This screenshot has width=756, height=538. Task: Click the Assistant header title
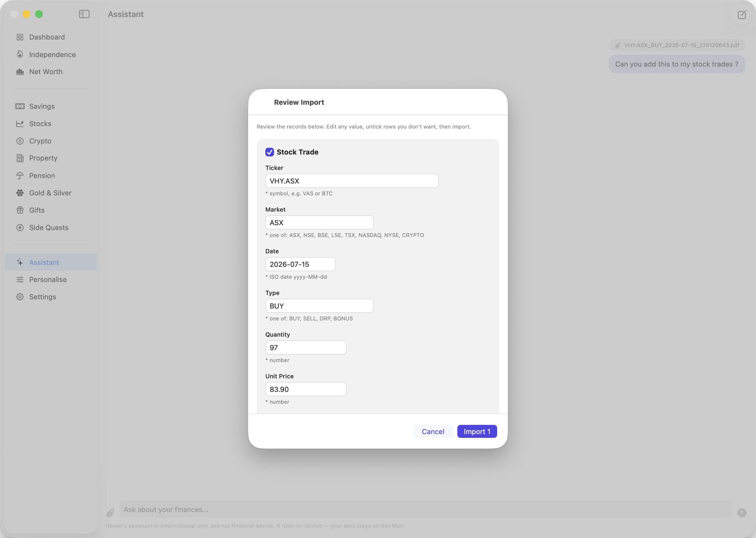tap(126, 14)
